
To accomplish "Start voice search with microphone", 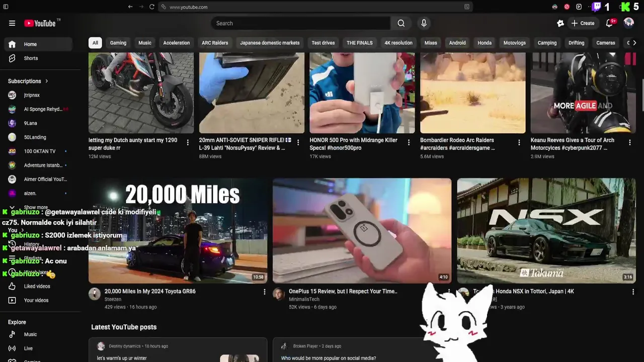I will point(424,23).
